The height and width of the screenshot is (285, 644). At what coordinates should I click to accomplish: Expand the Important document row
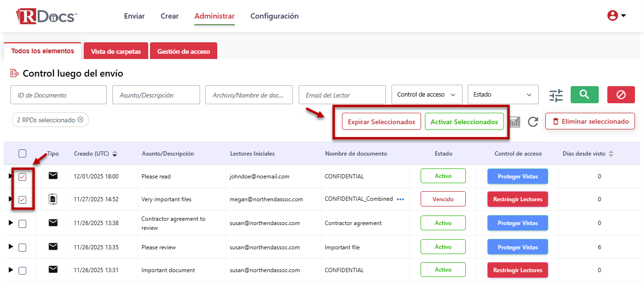(x=10, y=270)
